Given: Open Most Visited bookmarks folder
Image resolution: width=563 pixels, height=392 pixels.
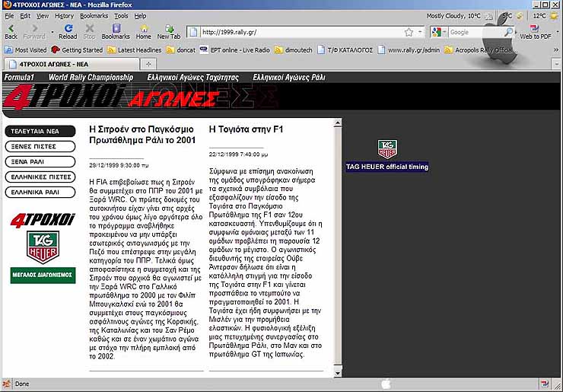Looking at the screenshot, I should [x=26, y=50].
